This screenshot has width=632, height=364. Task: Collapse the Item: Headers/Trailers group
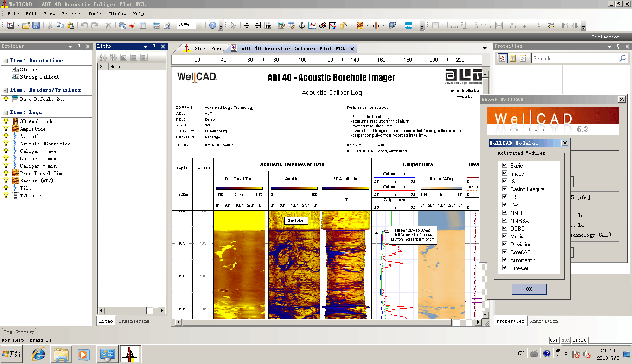5,90
